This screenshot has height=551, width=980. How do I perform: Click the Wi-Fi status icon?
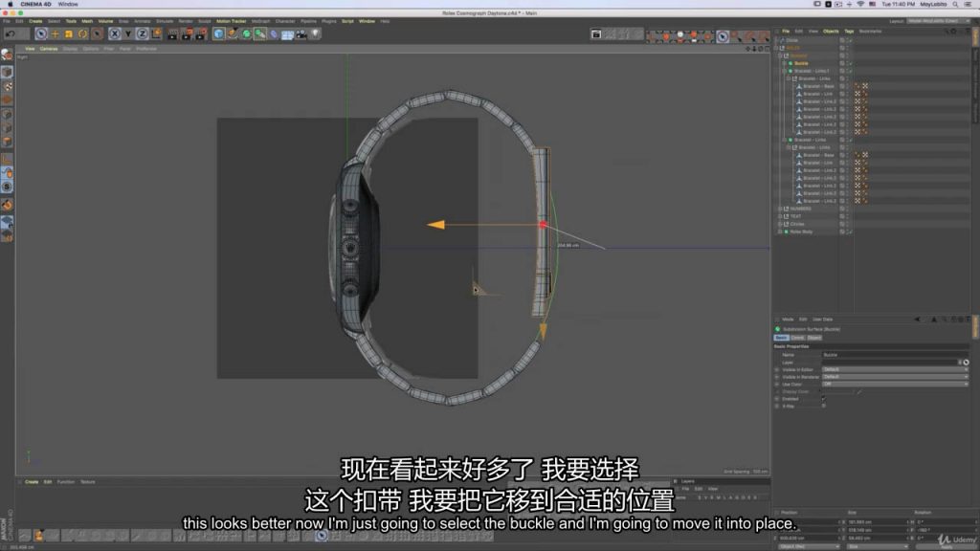[860, 4]
